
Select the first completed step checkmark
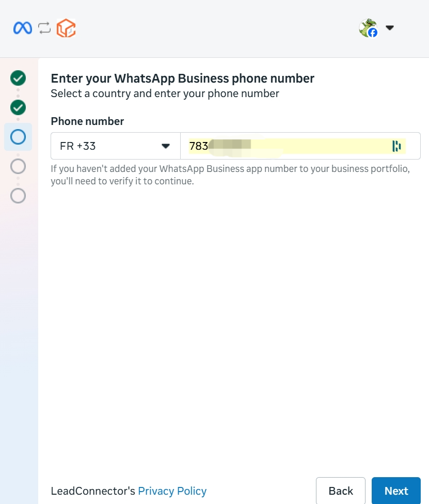click(x=18, y=78)
